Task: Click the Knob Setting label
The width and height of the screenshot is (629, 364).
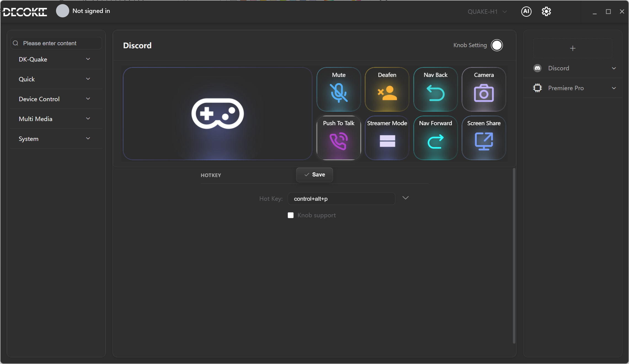Action: pos(470,45)
